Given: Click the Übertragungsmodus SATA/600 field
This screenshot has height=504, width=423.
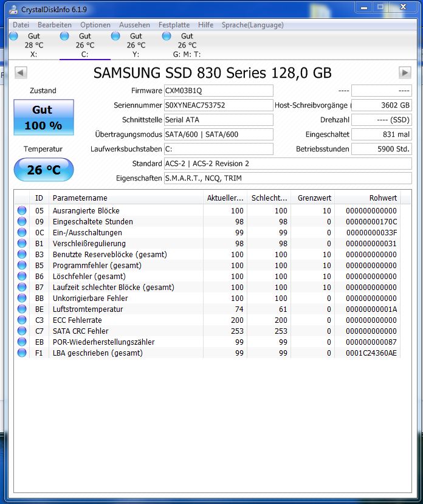Looking at the screenshot, I should pos(219,134).
